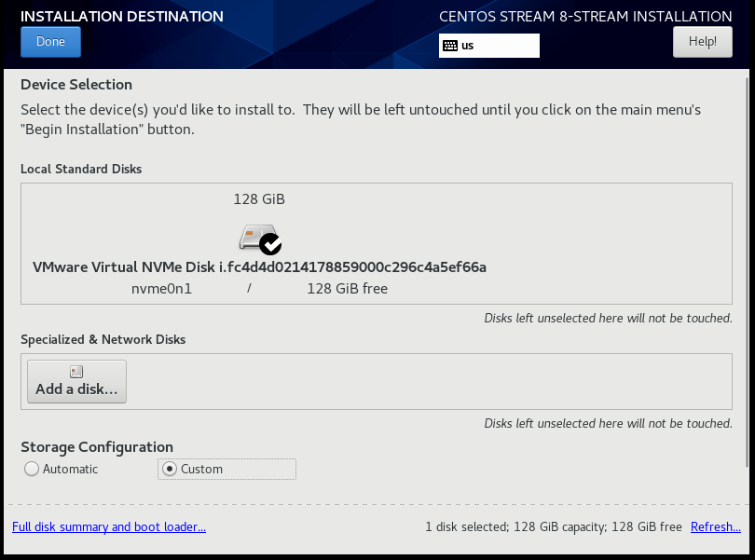
Task: Click the checkmark badge on the disk
Action: 270,243
